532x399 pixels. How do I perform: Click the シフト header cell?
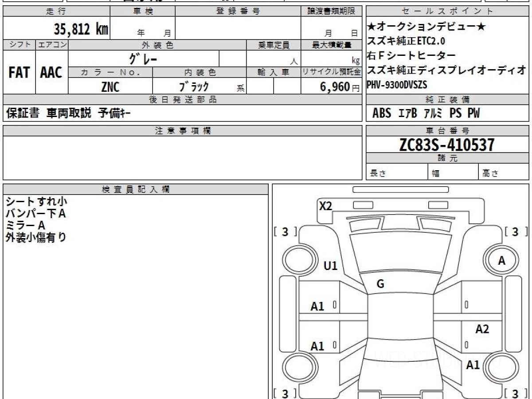[x=19, y=45]
